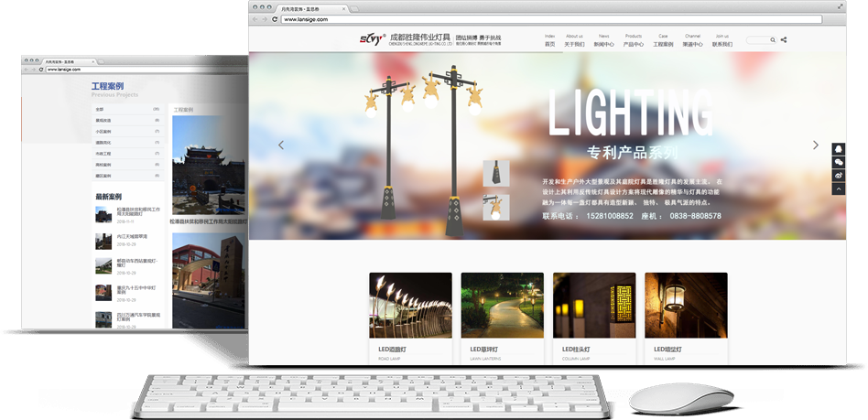Open the 2018-11-11 latest case thumbnail in back window
The height and width of the screenshot is (420, 868).
103,215
